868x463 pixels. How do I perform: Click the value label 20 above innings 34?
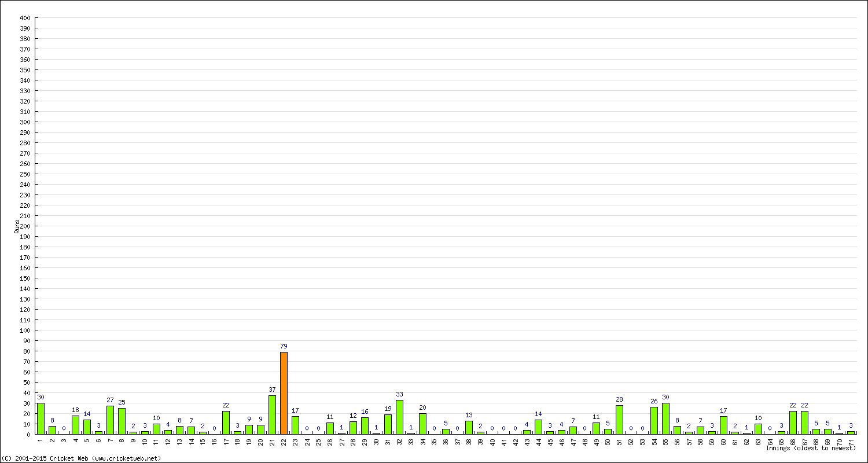pyautogui.click(x=422, y=408)
